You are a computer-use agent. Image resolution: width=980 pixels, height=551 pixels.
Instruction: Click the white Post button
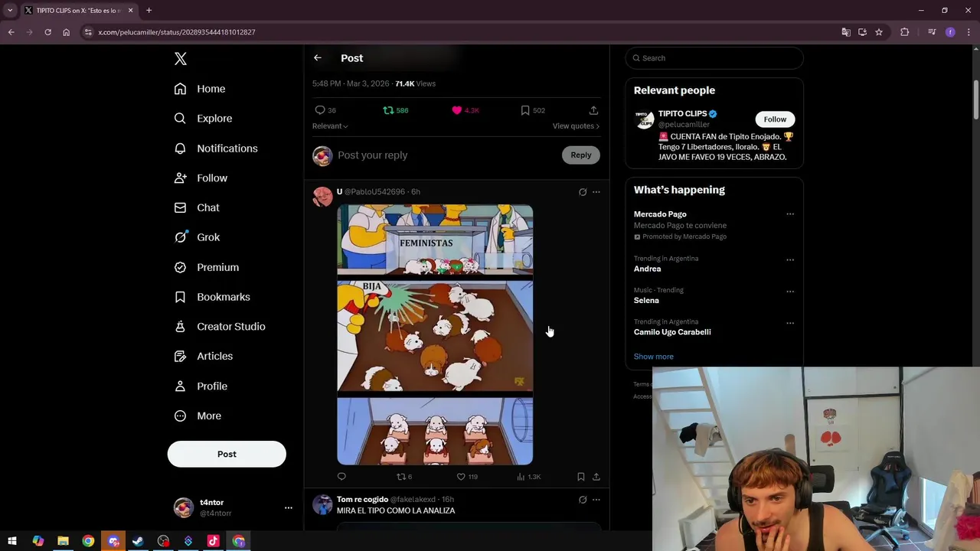click(x=227, y=454)
